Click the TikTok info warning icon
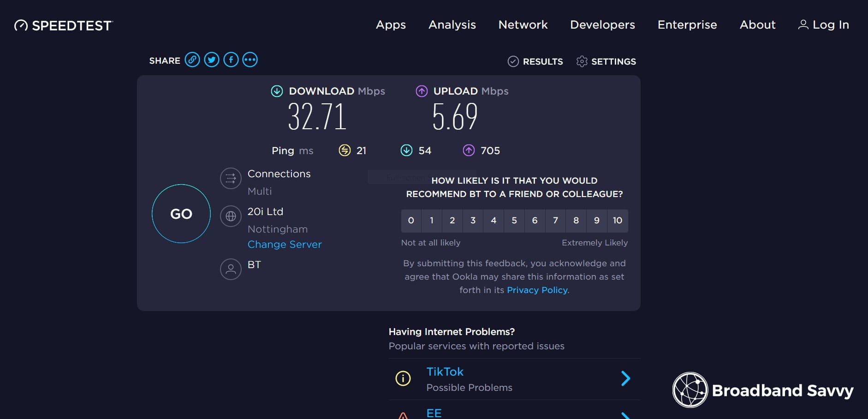Screen dimensions: 868x419 coord(403,378)
